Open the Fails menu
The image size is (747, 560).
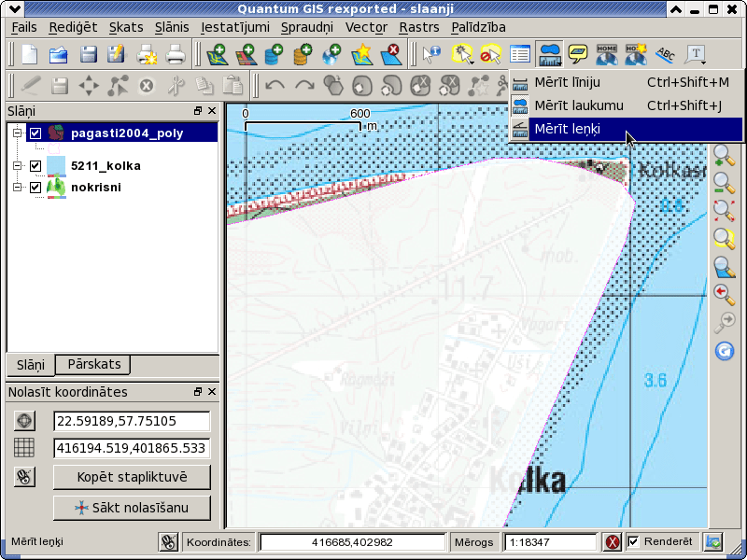(24, 27)
